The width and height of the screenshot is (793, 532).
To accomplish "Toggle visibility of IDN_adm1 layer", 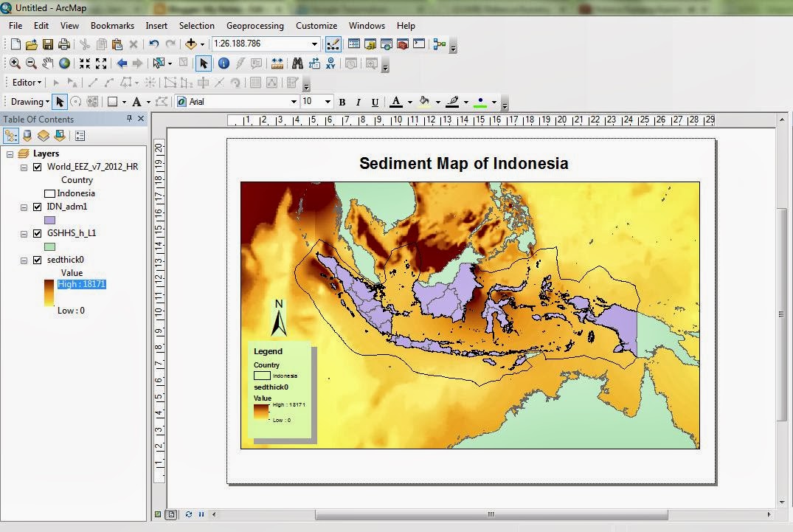I will tap(38, 207).
